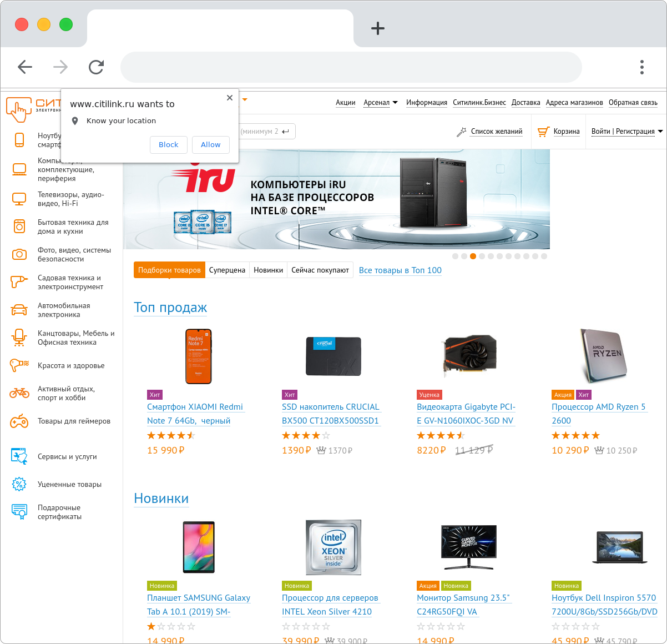Screen dimensions: 667x644
Task: Open Доставка in the top menu
Action: (x=526, y=103)
